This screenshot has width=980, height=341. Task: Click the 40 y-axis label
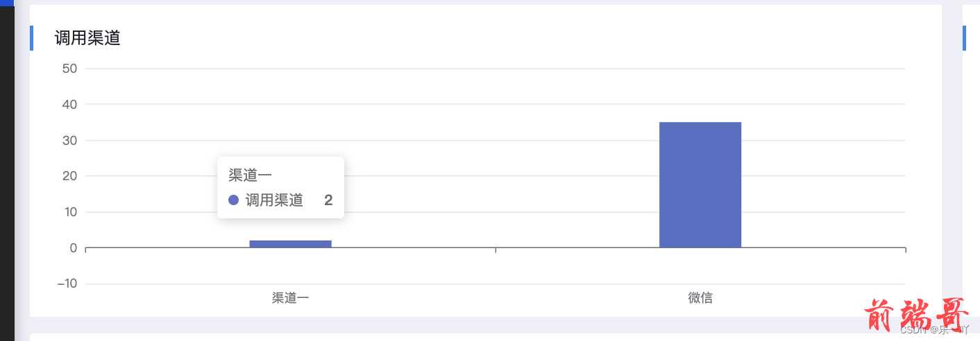[x=69, y=104]
